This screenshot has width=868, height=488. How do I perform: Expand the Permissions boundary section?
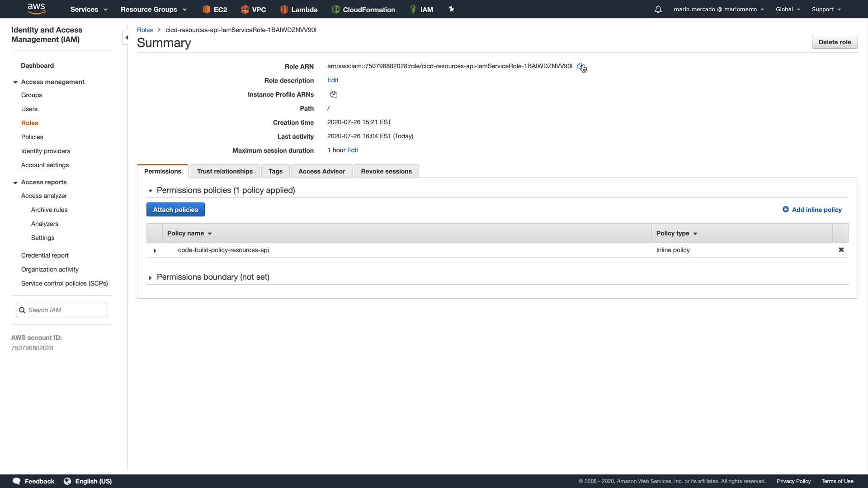point(150,277)
